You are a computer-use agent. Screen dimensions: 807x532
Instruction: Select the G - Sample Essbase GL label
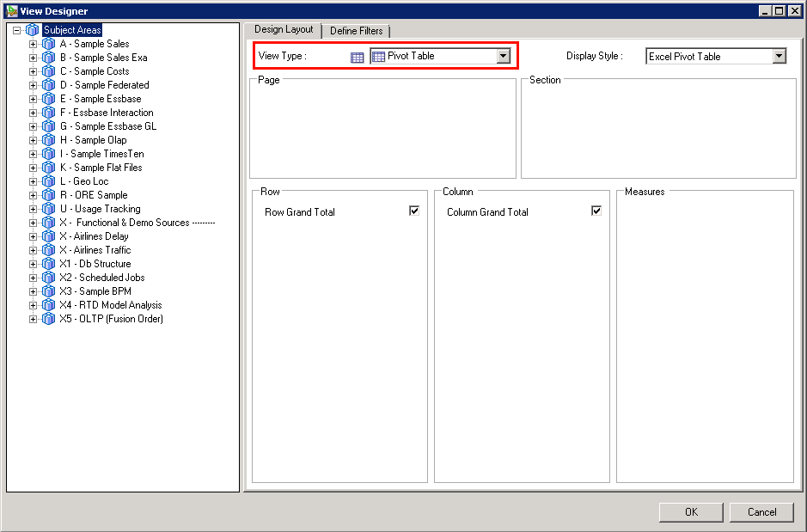click(x=108, y=126)
